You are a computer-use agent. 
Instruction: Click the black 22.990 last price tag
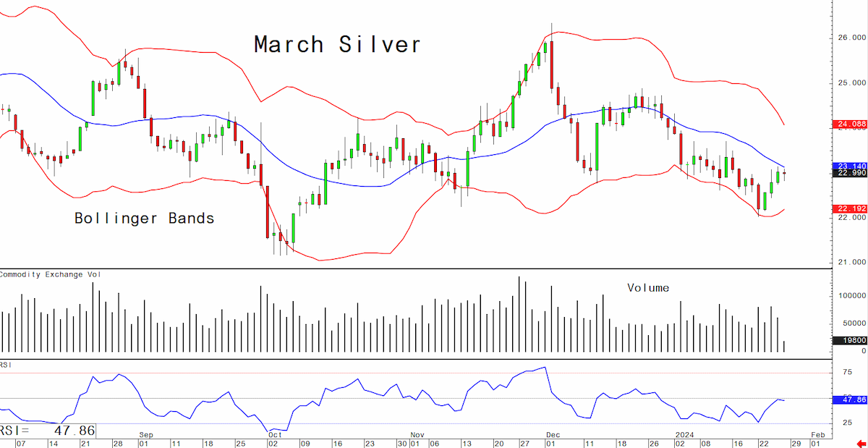[x=850, y=173]
